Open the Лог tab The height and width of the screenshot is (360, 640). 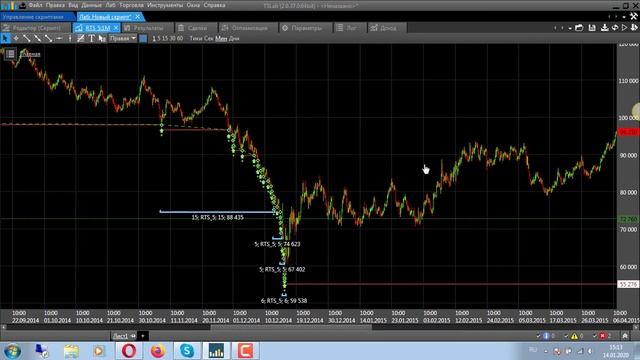pos(351,28)
